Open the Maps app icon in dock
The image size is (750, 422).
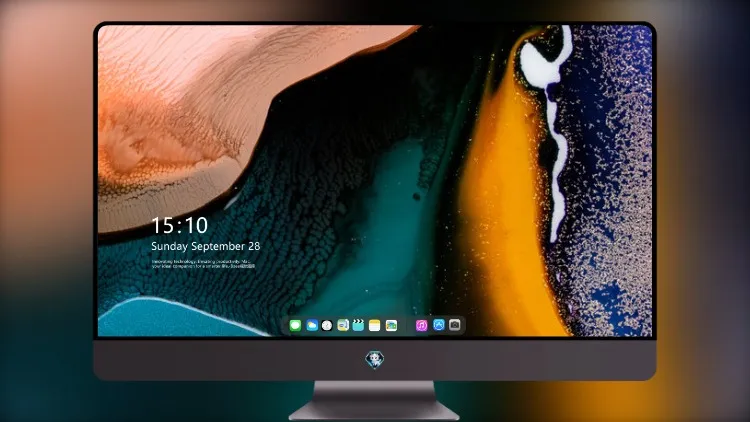[x=343, y=325]
